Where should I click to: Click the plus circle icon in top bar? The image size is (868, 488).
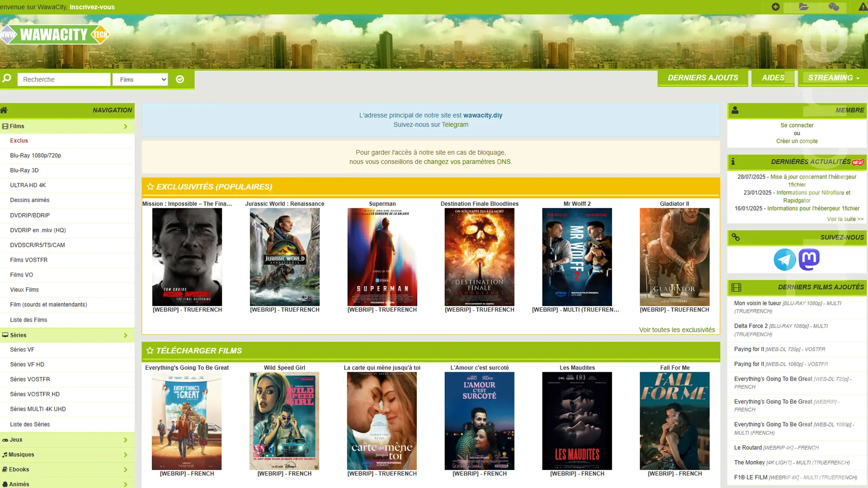pyautogui.click(x=775, y=7)
